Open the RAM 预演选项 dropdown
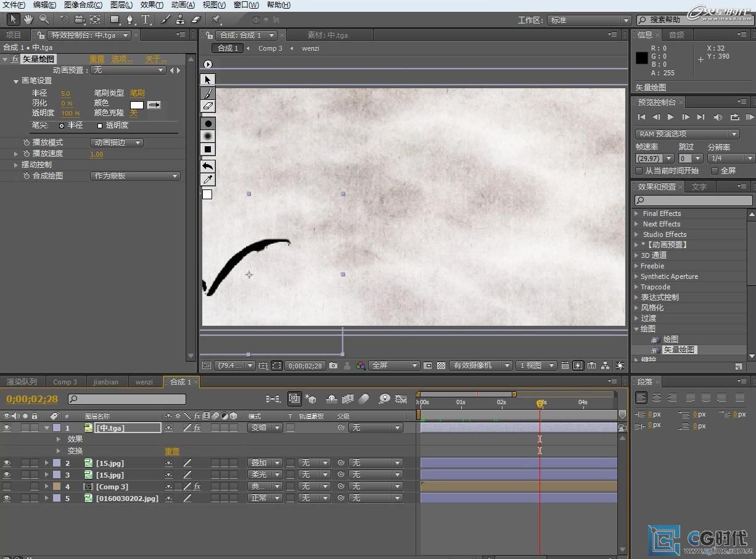This screenshot has height=559, width=756. (x=688, y=134)
